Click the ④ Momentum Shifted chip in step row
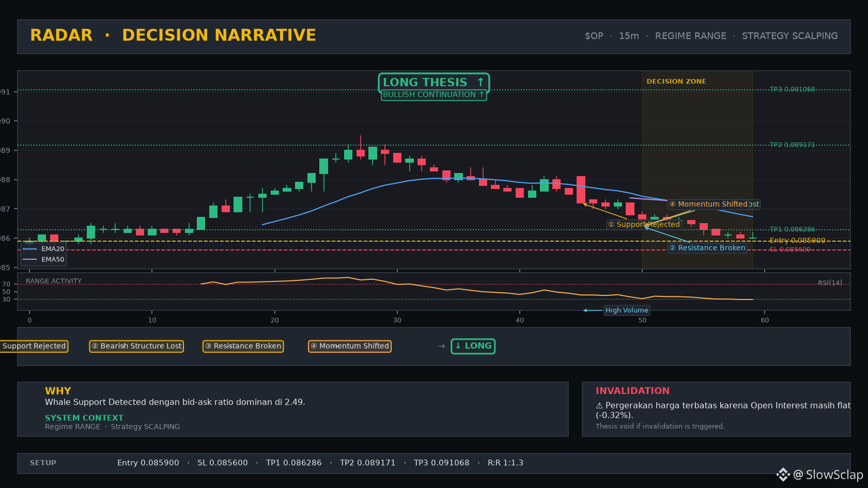 click(x=350, y=346)
